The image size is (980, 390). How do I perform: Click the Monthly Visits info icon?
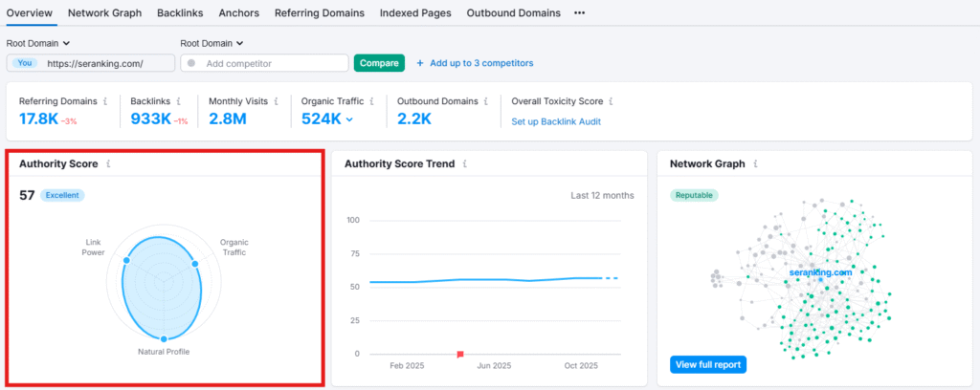276,100
